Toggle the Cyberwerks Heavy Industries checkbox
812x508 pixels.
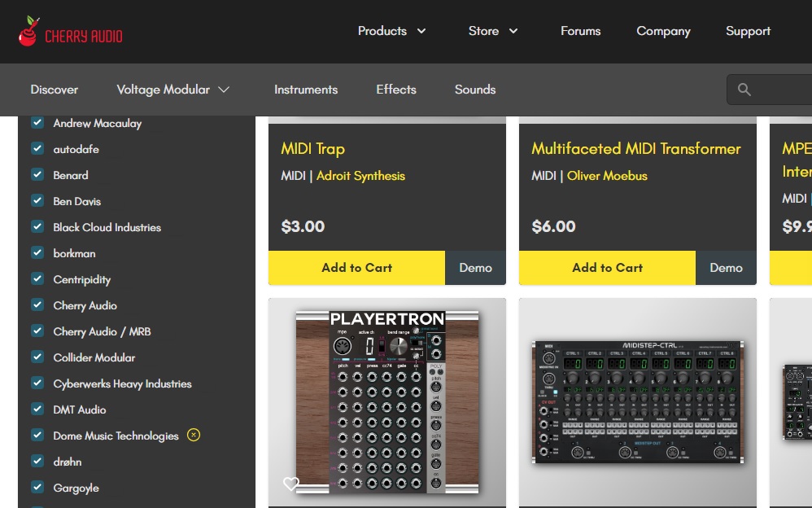point(37,383)
